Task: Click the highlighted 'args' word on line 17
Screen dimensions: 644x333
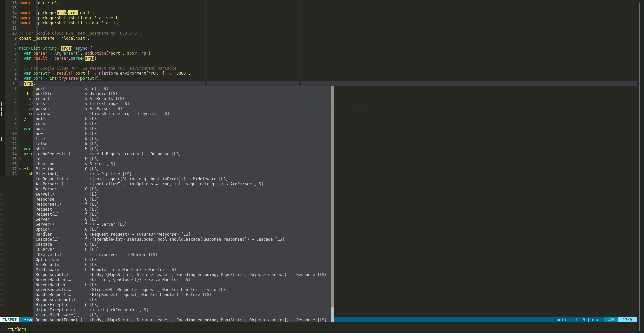Action: pos(28,83)
